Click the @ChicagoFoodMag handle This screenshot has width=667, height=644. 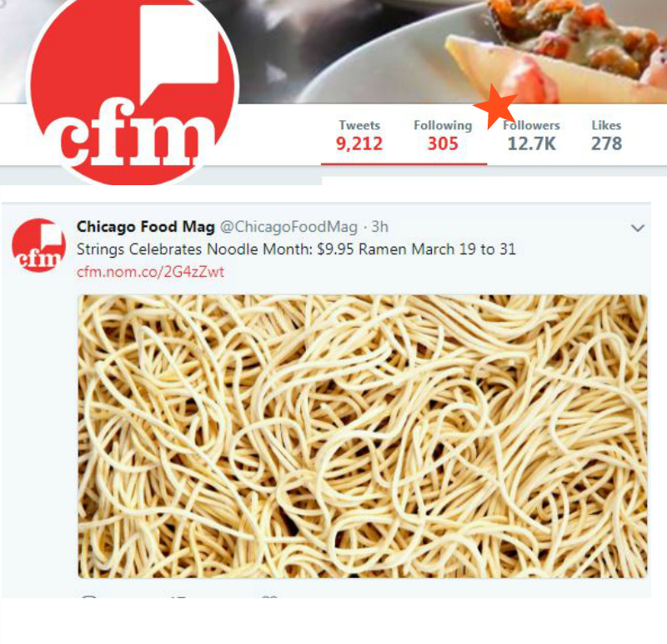coord(288,227)
